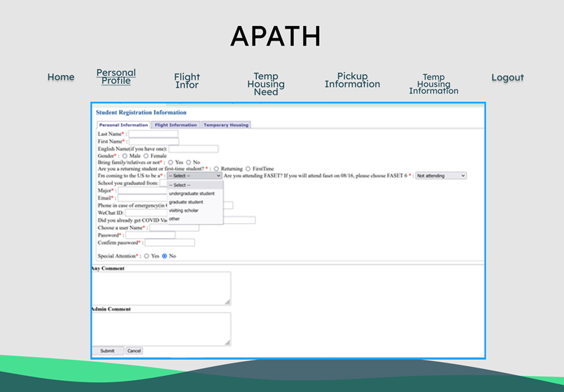Click the 'Student Registration Information' heading
Image resolution: width=564 pixels, height=392 pixels.
[x=141, y=113]
